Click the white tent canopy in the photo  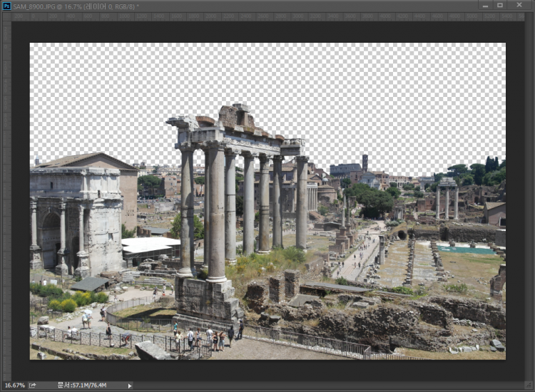point(151,246)
